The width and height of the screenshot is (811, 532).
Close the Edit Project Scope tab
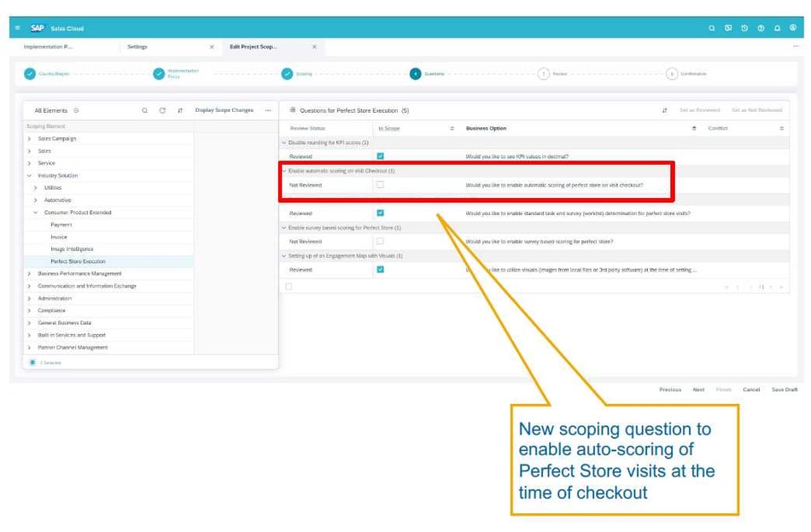314,47
